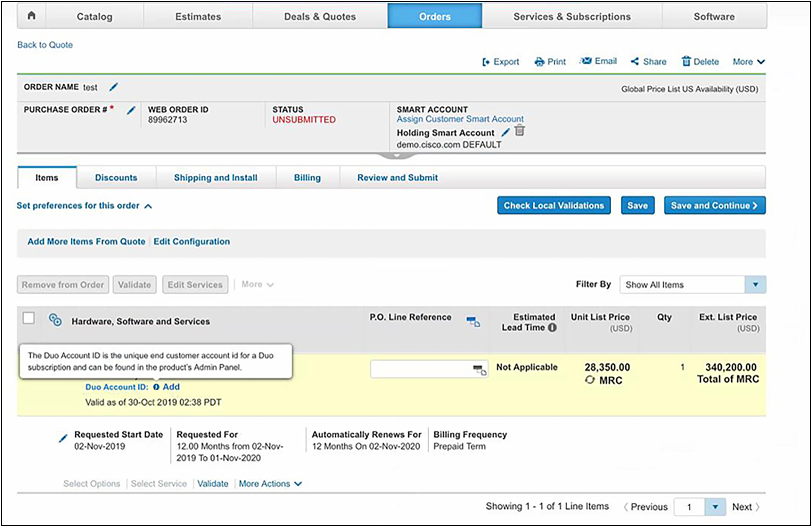Click the home icon tab

tap(31, 16)
